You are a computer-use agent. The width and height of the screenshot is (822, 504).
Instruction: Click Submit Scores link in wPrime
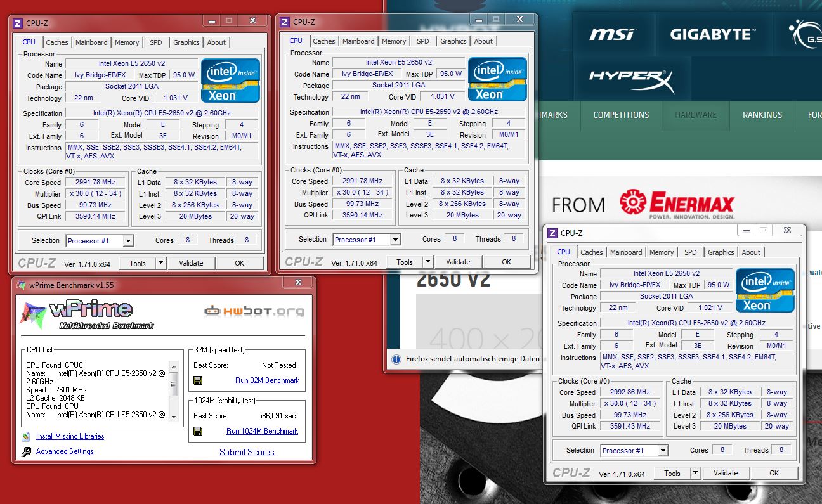tap(247, 452)
